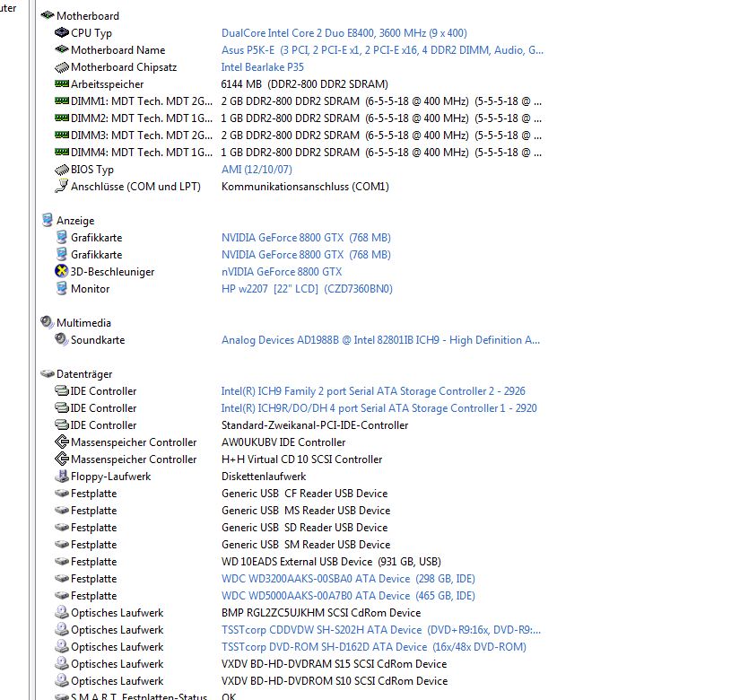
Task: Select the Motherboard section label
Action: pyautogui.click(x=88, y=16)
